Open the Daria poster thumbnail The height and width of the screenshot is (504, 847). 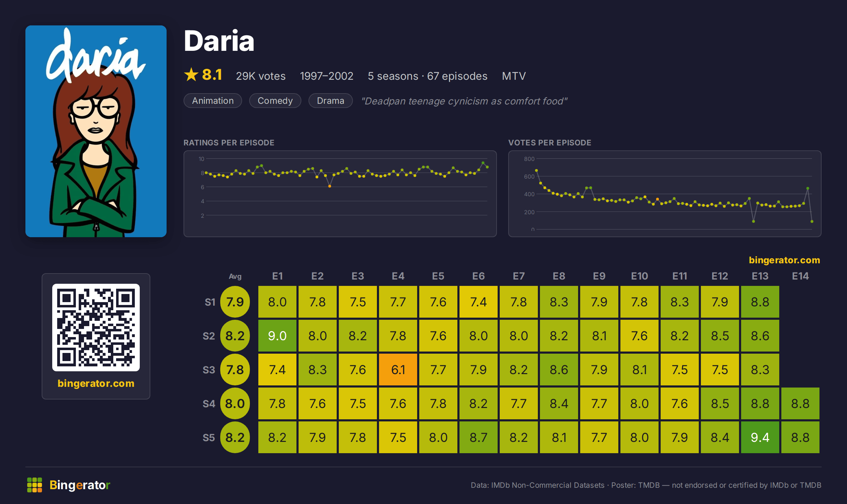(x=96, y=131)
